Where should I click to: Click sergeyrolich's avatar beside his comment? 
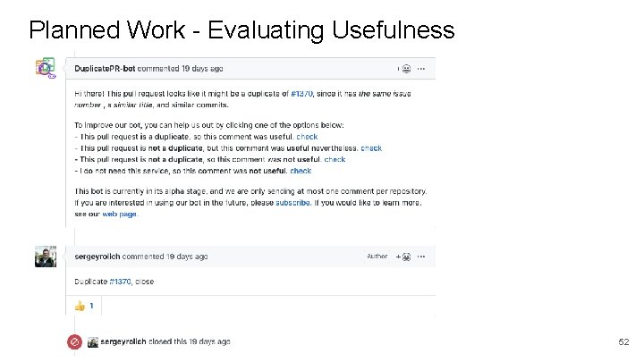[45, 257]
